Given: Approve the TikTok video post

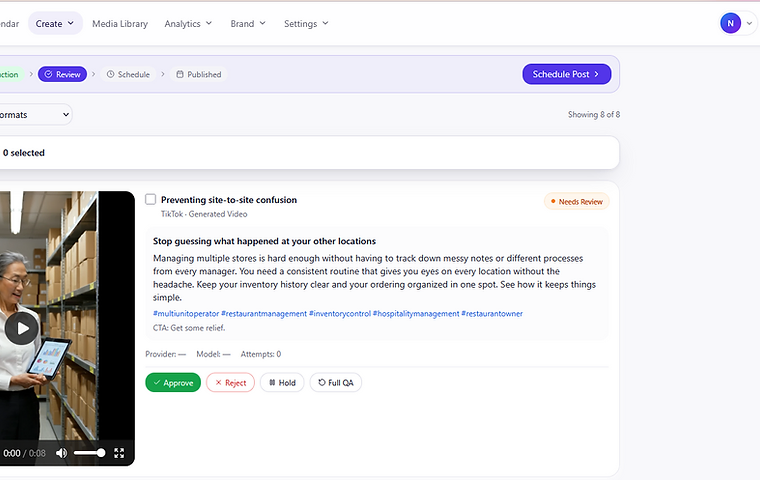Looking at the screenshot, I should tap(173, 383).
